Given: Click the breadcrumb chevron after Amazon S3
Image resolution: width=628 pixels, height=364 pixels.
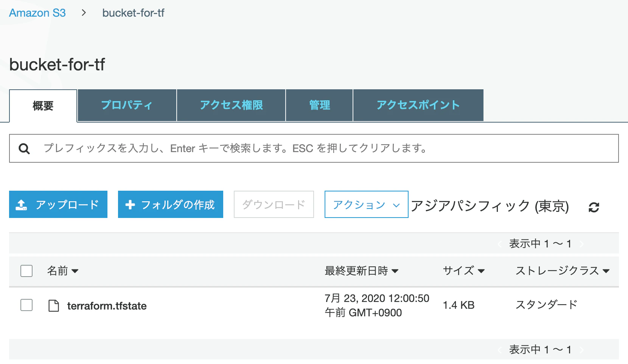Looking at the screenshot, I should click(x=84, y=13).
